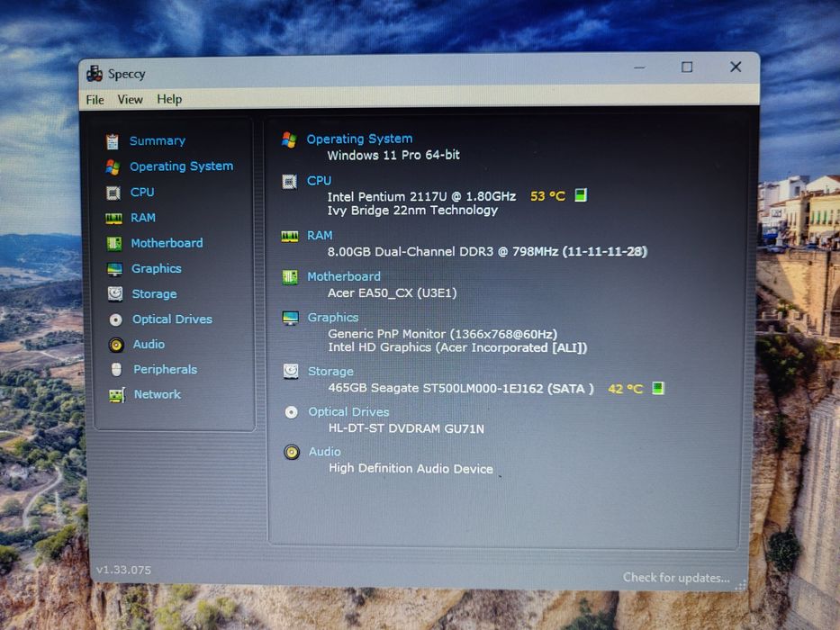Viewport: 840px width, 630px height.
Task: Click the Operating System flag icon in sidebar
Action: point(113,167)
